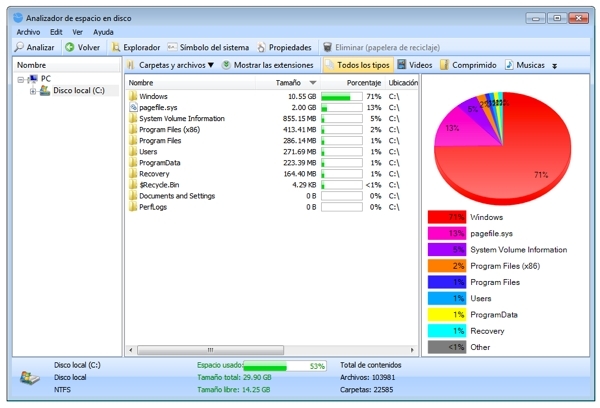Click the magenta pagefile.sys legend swatch
600x408 pixels.
pyautogui.click(x=447, y=233)
